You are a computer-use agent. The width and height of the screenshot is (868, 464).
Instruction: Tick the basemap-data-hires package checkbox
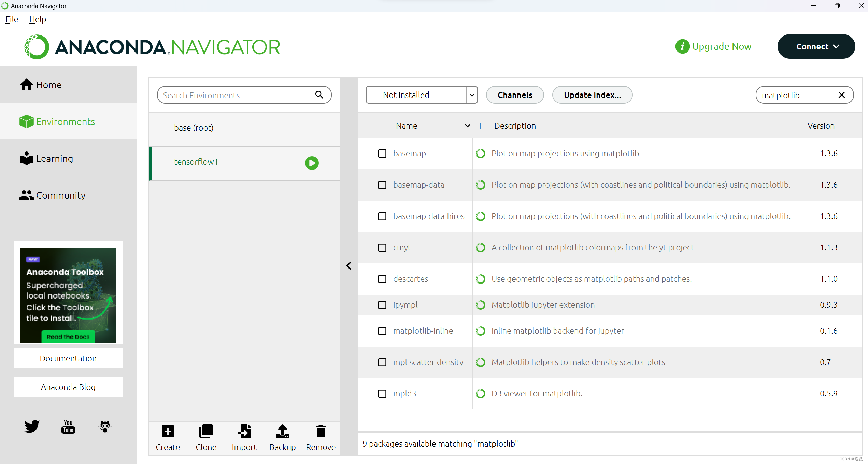[x=382, y=216]
